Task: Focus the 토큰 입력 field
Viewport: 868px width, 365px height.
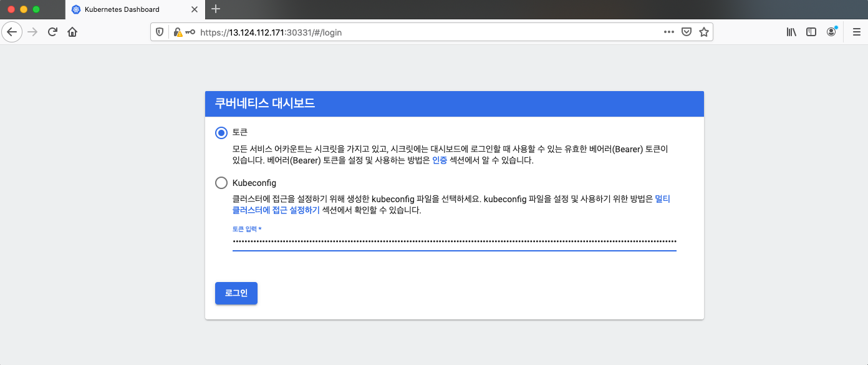Action: (455, 241)
